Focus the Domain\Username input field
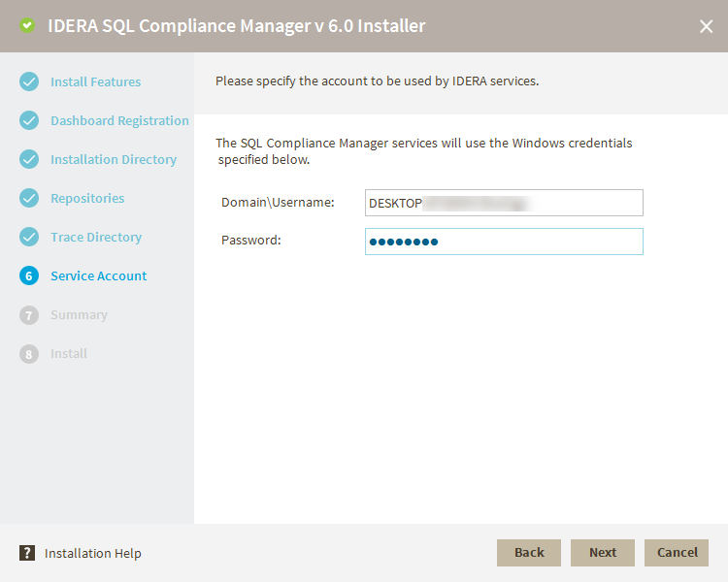This screenshot has height=582, width=728. (504, 203)
